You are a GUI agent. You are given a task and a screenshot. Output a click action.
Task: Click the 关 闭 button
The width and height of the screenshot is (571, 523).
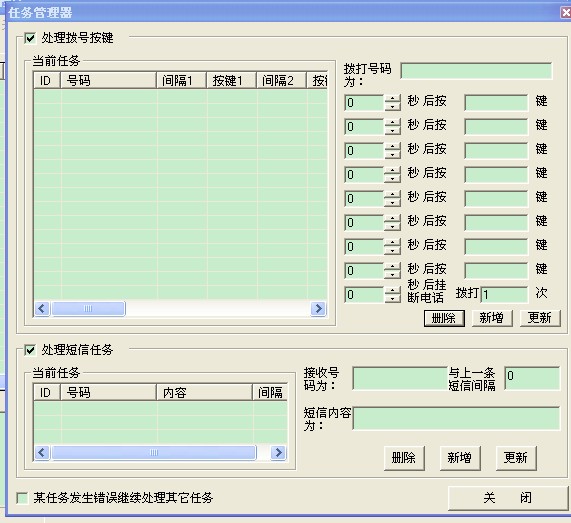coord(508,498)
